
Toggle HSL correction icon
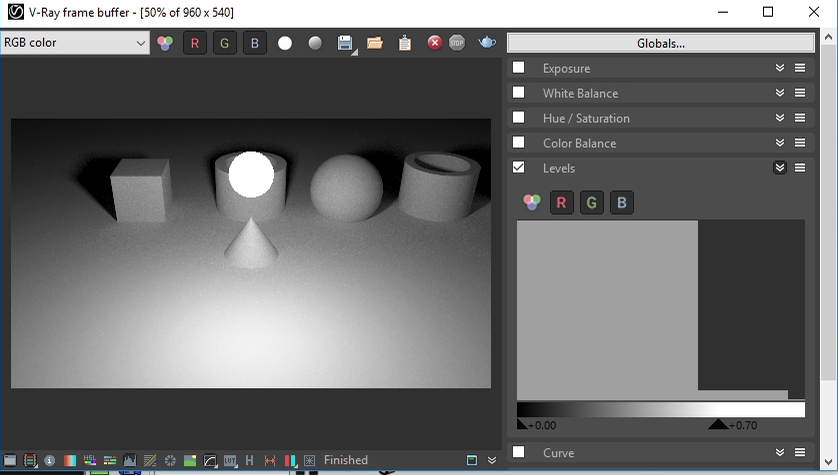tap(90, 460)
